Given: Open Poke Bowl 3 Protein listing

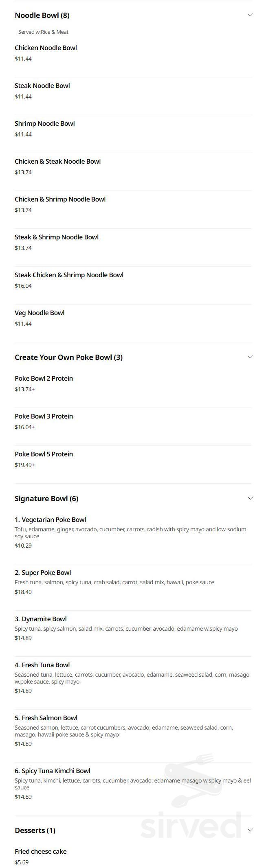Looking at the screenshot, I should tap(44, 416).
